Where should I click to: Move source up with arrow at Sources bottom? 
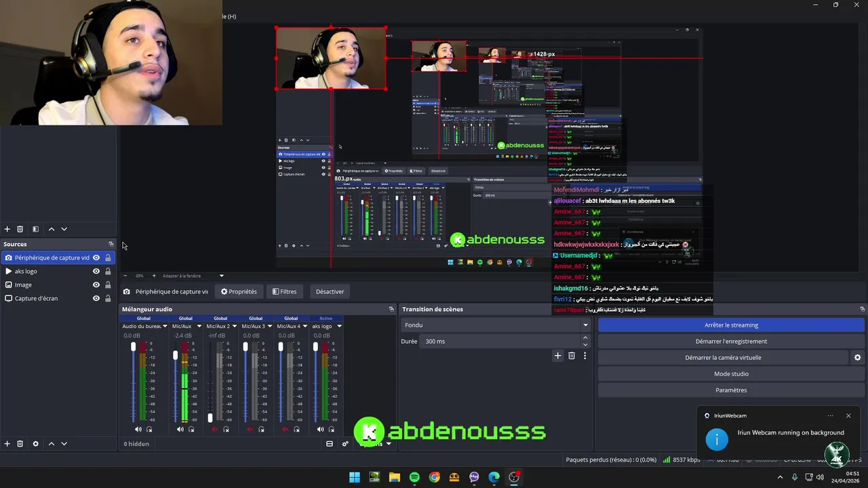coord(51,444)
